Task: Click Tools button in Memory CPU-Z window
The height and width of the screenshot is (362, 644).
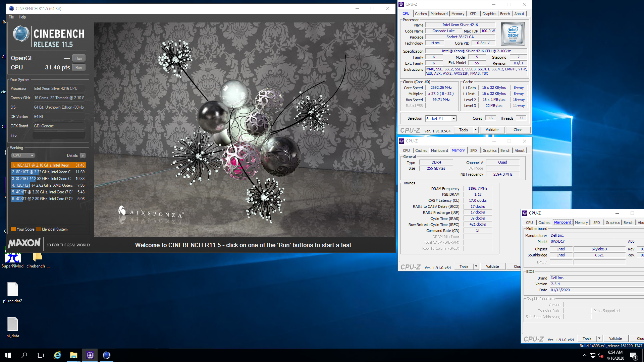Action: coord(464,266)
